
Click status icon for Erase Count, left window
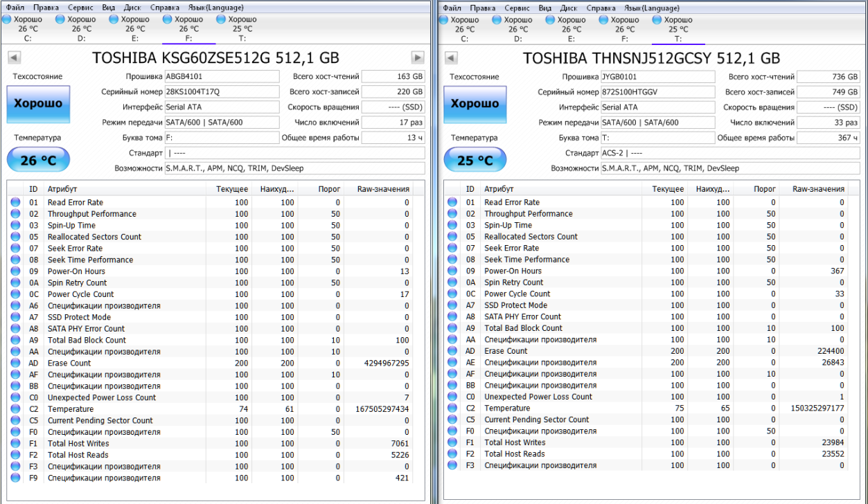15,363
